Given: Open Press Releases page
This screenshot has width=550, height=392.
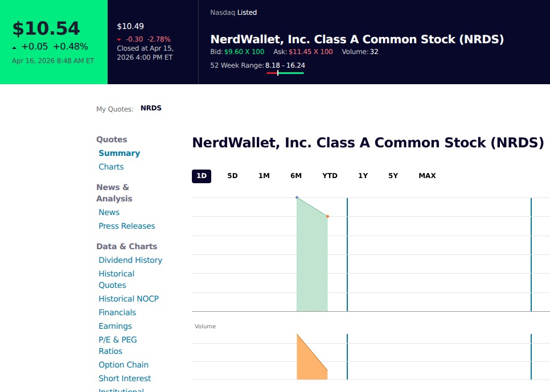Looking at the screenshot, I should point(126,226).
